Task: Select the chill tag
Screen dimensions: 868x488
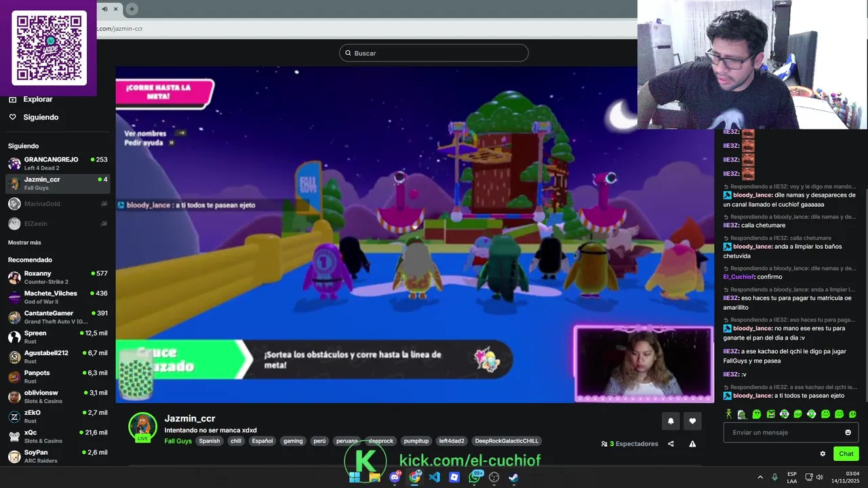Action: (x=236, y=441)
